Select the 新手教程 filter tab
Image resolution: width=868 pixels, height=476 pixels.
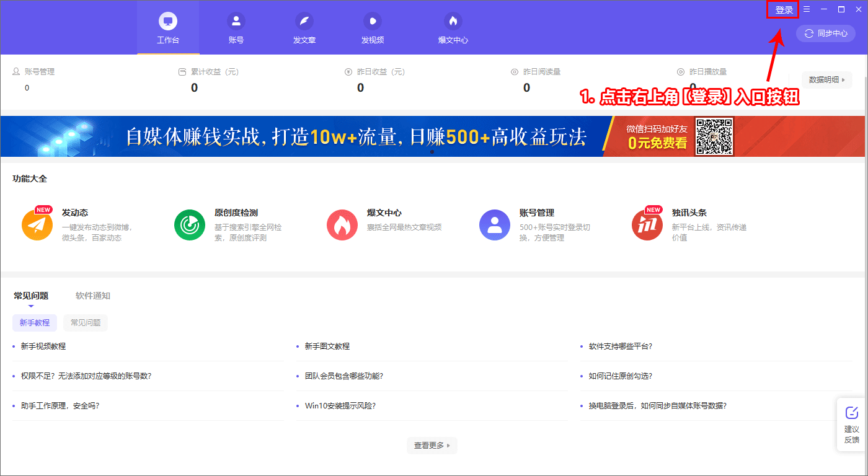point(34,323)
